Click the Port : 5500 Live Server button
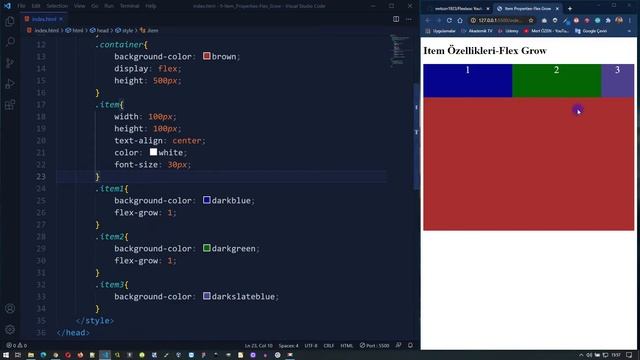This screenshot has height=360, width=640. tap(375, 346)
